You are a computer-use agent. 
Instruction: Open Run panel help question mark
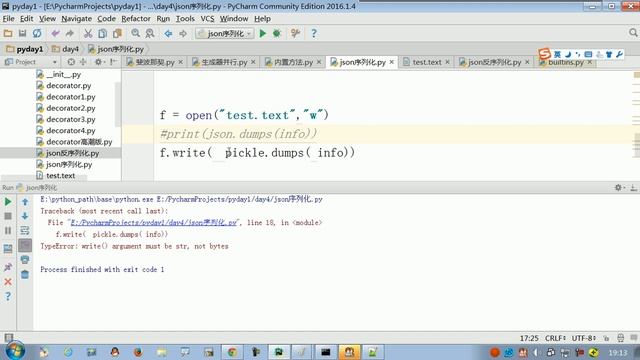pyautogui.click(x=8, y=296)
